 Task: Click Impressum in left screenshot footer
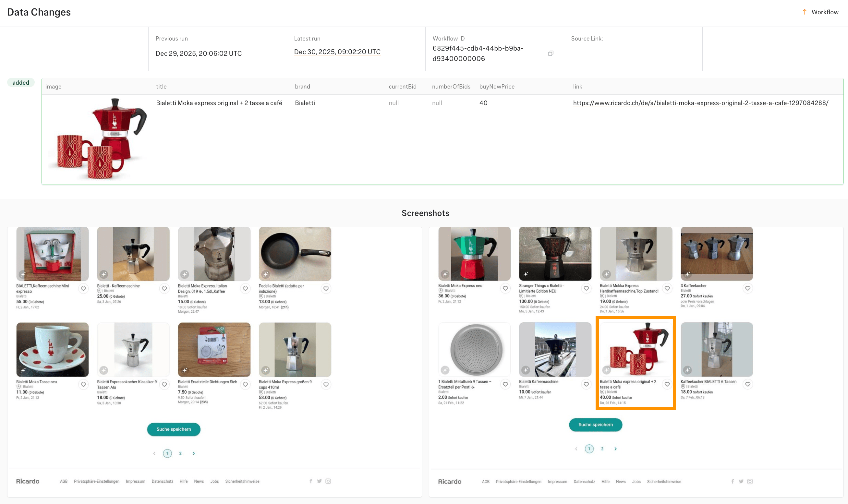[135, 481]
